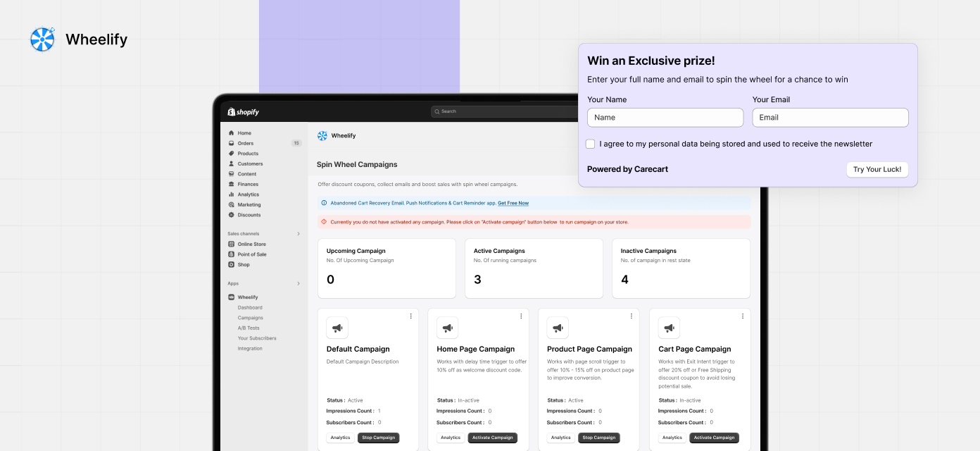Click the Active Campaigns stat card

(x=534, y=268)
